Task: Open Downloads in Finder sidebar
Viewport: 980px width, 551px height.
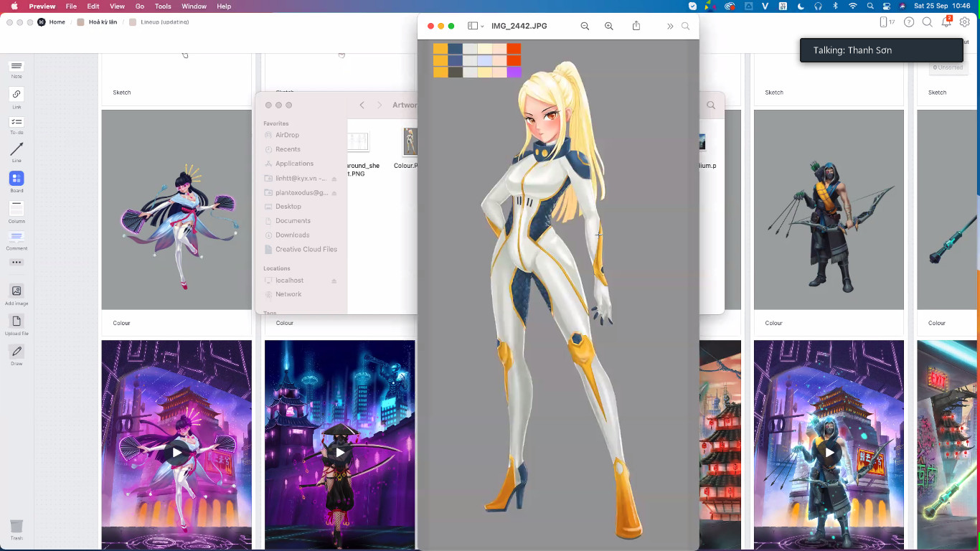Action: click(x=292, y=235)
